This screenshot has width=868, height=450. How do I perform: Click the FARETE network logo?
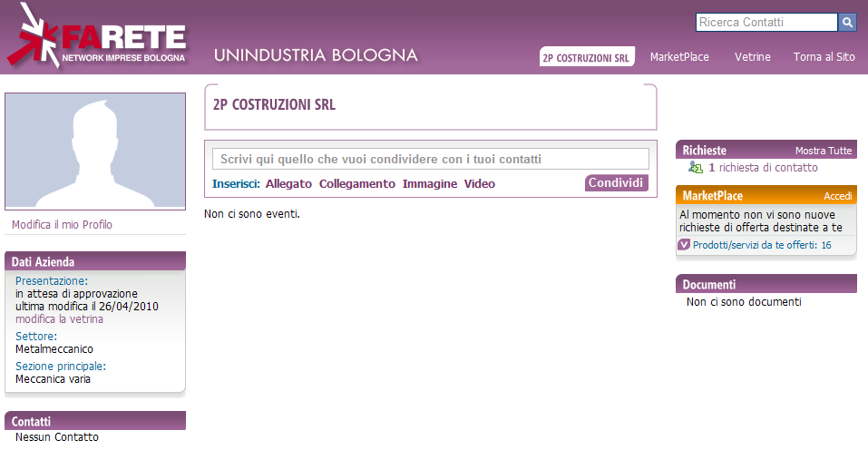96,36
